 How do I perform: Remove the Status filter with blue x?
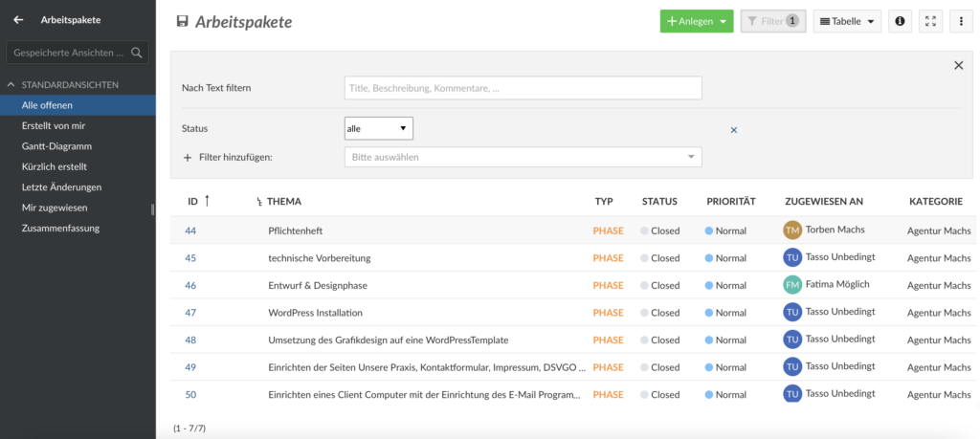[734, 130]
